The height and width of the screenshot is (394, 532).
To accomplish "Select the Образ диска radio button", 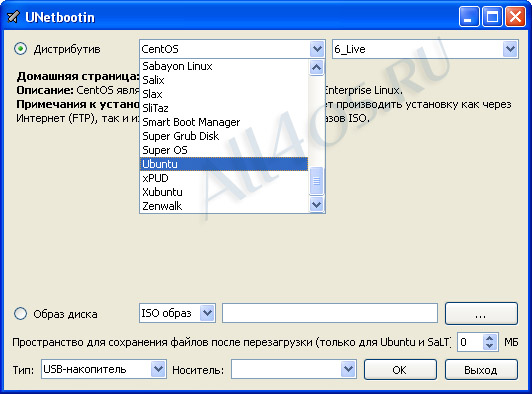I will coord(21,313).
